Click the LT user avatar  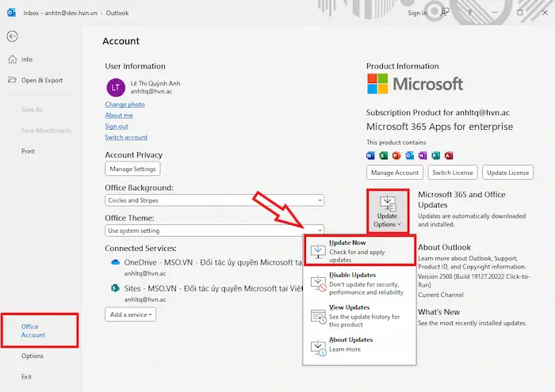pyautogui.click(x=116, y=87)
